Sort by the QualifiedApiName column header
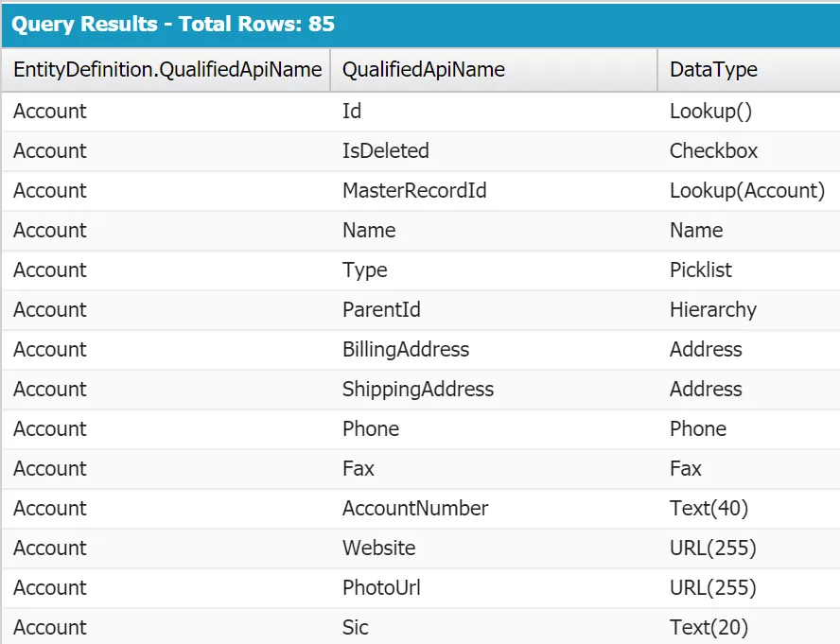This screenshot has width=840, height=644. coord(423,70)
